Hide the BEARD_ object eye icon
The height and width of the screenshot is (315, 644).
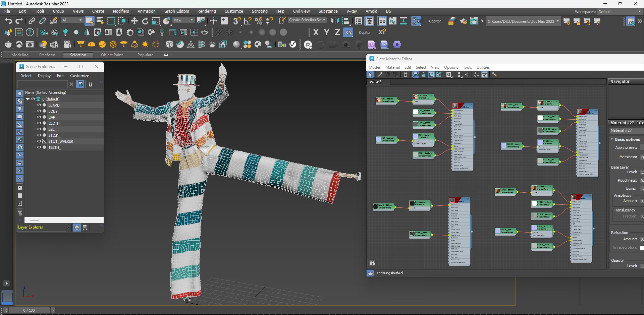39,105
